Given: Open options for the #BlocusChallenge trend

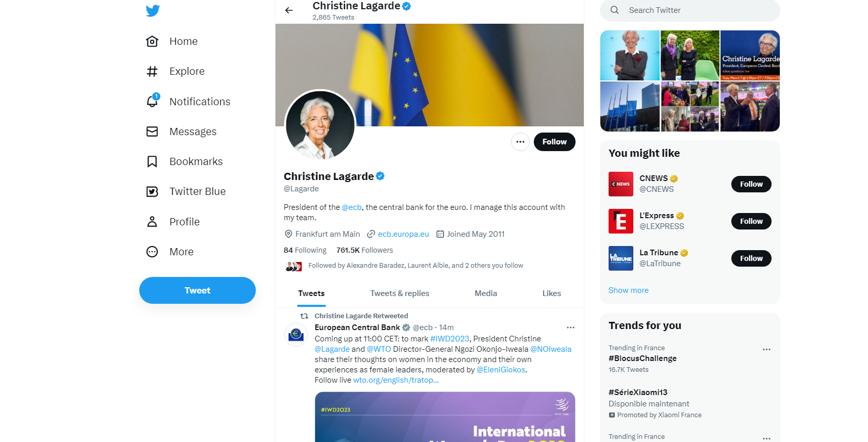Looking at the screenshot, I should click(x=766, y=349).
